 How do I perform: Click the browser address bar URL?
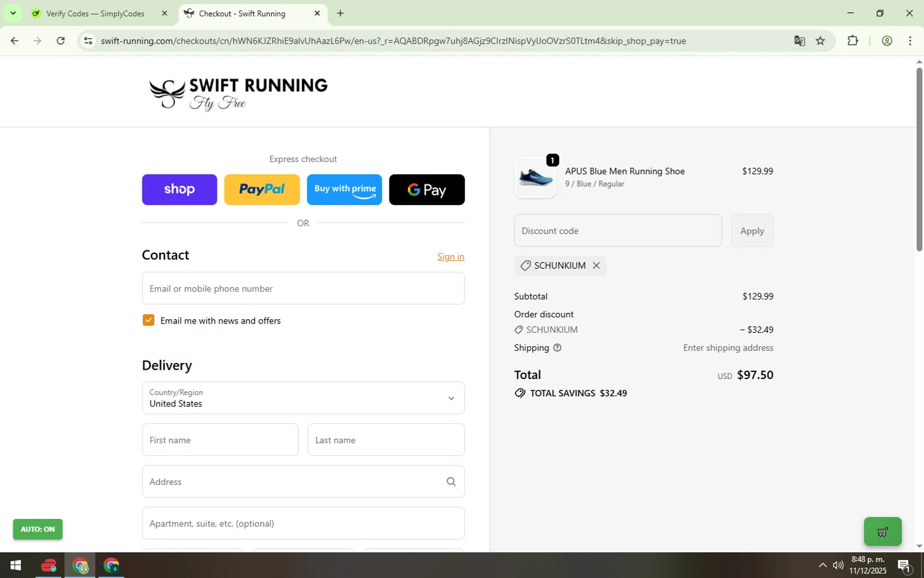(393, 41)
